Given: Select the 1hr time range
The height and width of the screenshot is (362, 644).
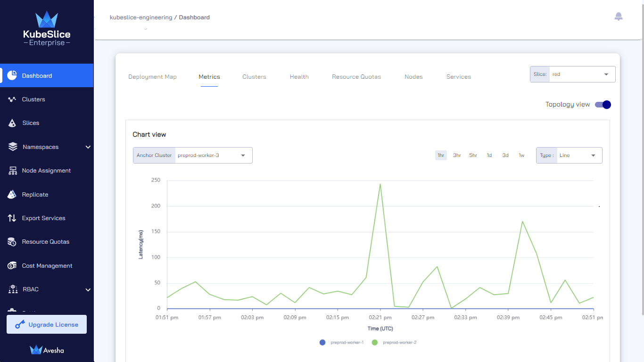Looking at the screenshot, I should pyautogui.click(x=441, y=156).
